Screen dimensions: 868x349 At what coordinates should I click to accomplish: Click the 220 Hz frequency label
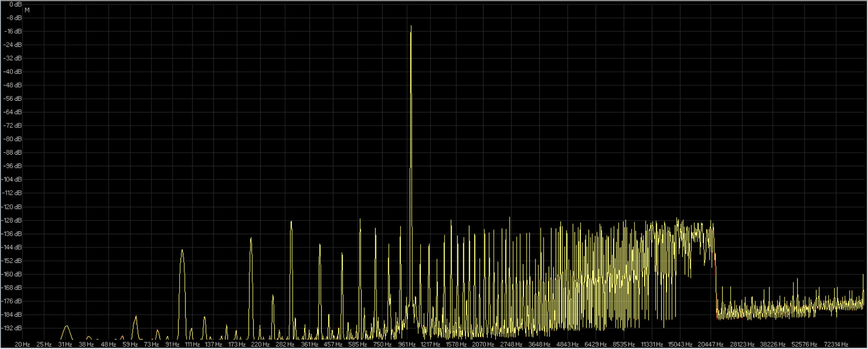coord(260,344)
